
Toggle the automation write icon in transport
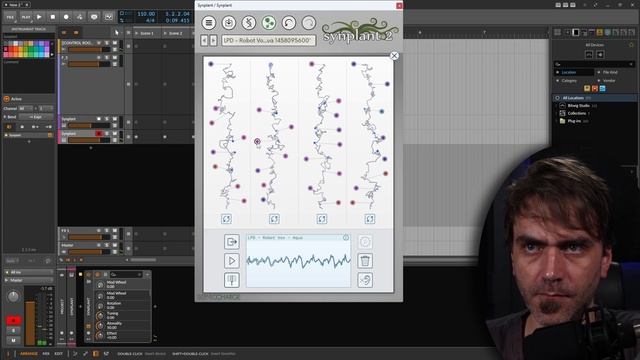point(80,17)
